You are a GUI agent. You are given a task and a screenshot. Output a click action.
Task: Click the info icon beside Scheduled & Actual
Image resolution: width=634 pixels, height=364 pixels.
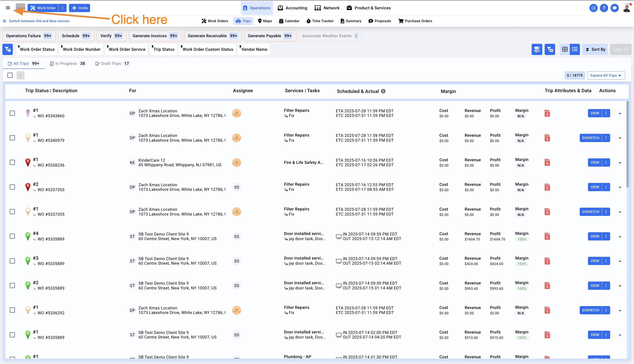[383, 91]
